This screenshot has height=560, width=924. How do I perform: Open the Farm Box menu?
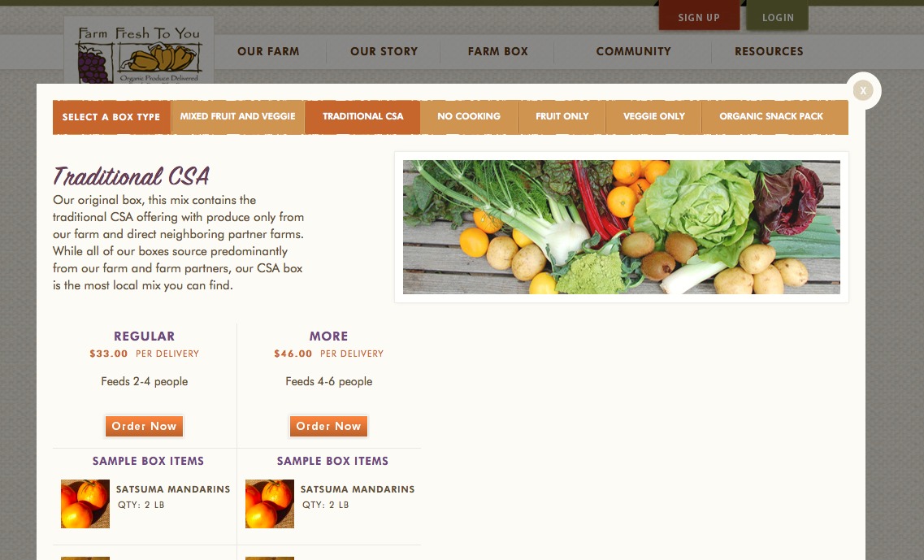point(497,51)
